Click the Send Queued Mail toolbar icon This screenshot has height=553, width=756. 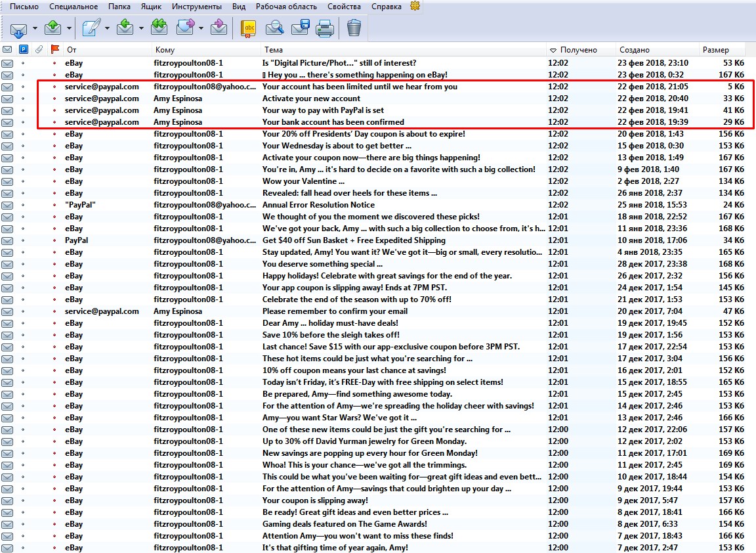coord(52,28)
